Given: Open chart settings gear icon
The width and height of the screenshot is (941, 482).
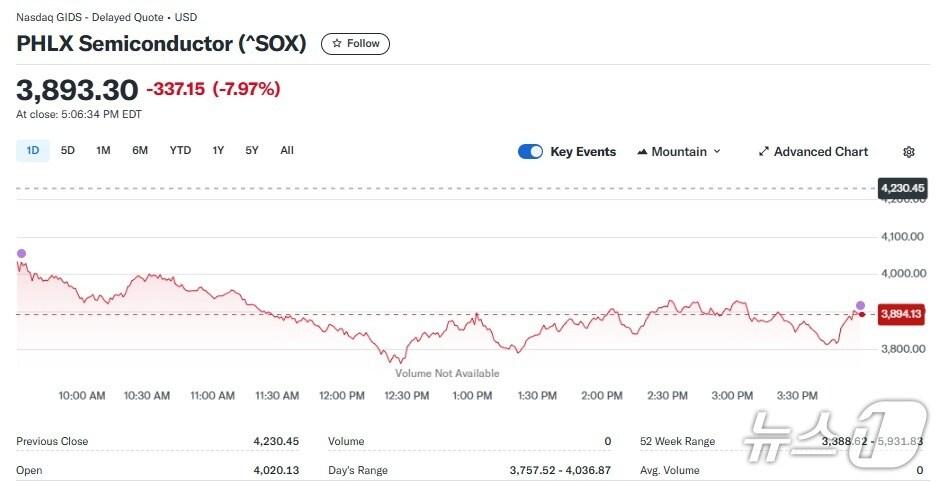Looking at the screenshot, I should [x=908, y=152].
